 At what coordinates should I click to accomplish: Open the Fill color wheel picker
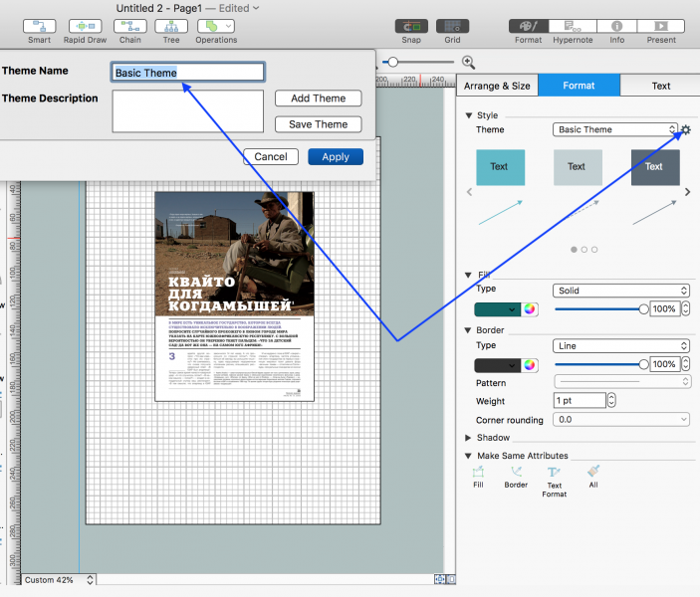[x=530, y=309]
